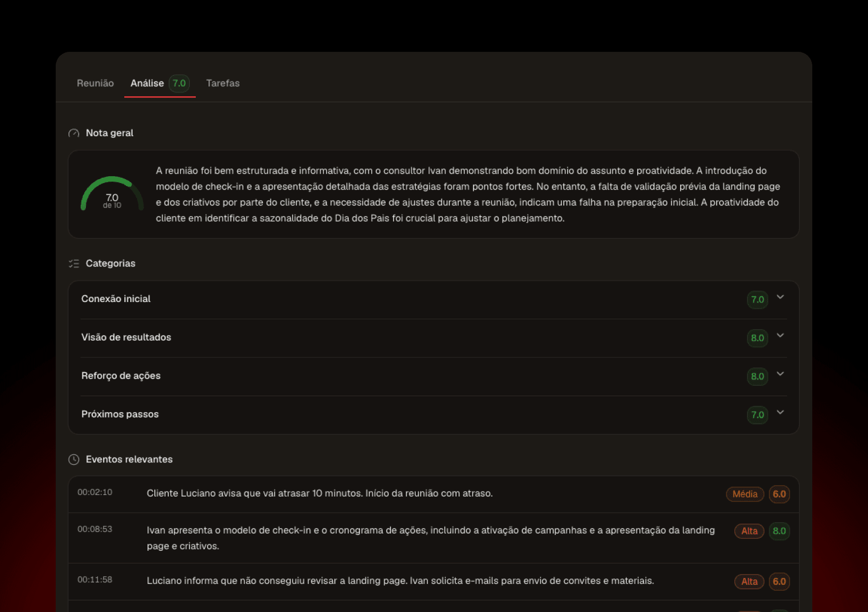This screenshot has width=868, height=612.
Task: Click the 7.0 score of Próximos passos
Action: click(758, 415)
